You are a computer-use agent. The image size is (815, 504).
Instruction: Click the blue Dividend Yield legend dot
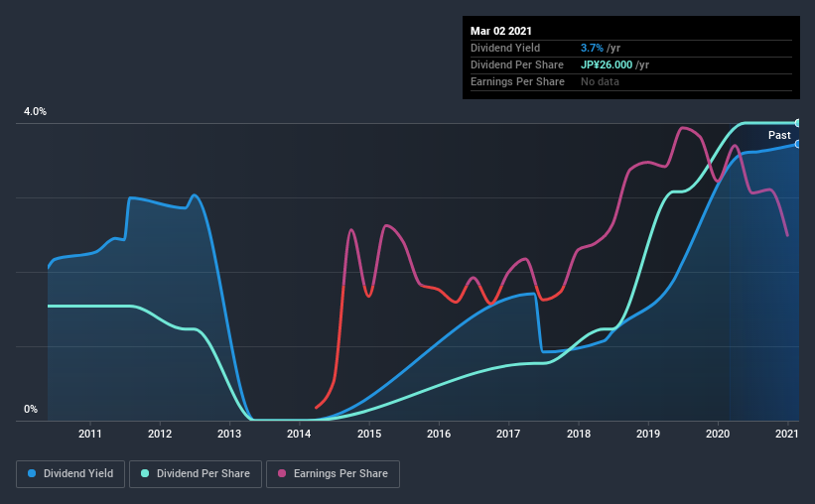(32, 473)
